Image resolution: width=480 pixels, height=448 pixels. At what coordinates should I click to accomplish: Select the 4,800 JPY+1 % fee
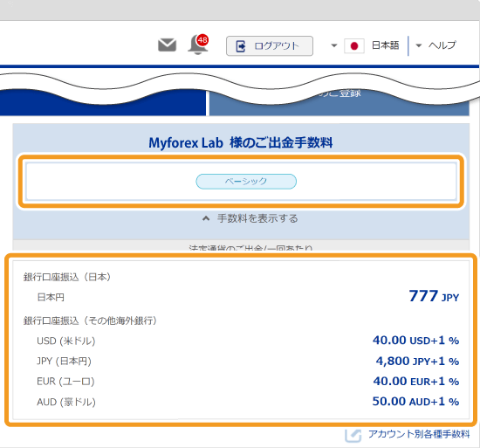pyautogui.click(x=417, y=361)
